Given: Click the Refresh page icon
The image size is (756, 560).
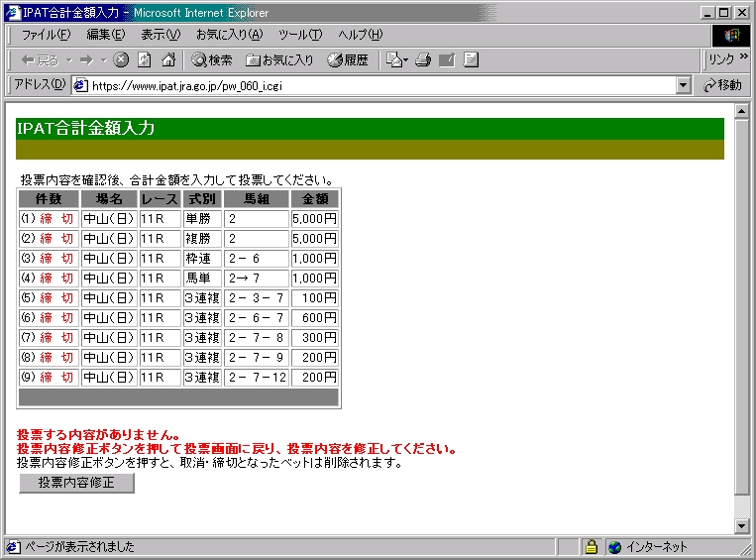Looking at the screenshot, I should coord(144,59).
